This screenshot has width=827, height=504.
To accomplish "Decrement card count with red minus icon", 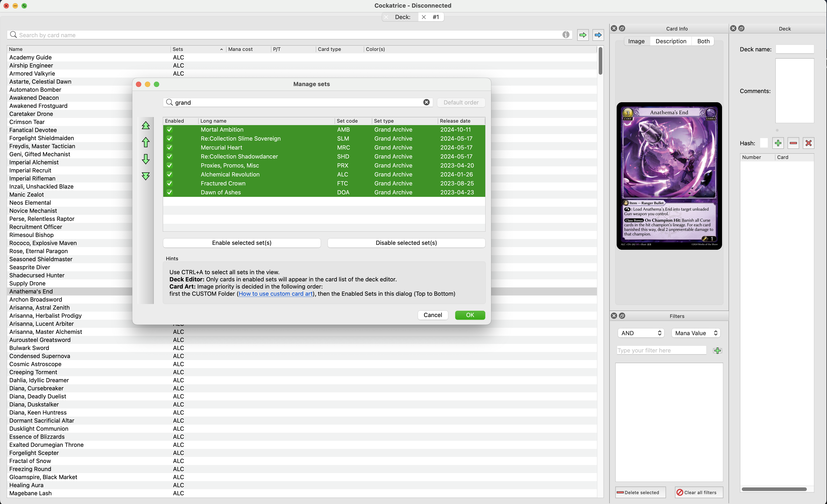I will (x=793, y=143).
